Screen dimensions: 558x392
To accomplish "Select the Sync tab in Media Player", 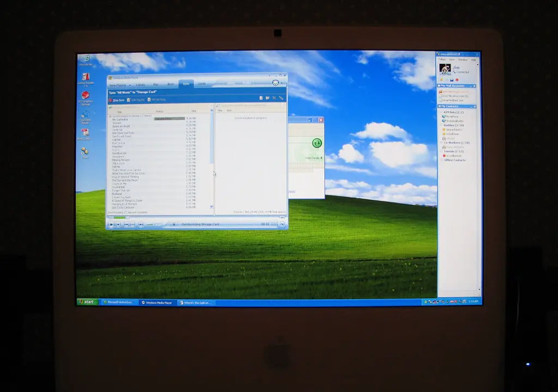I will tap(186, 84).
